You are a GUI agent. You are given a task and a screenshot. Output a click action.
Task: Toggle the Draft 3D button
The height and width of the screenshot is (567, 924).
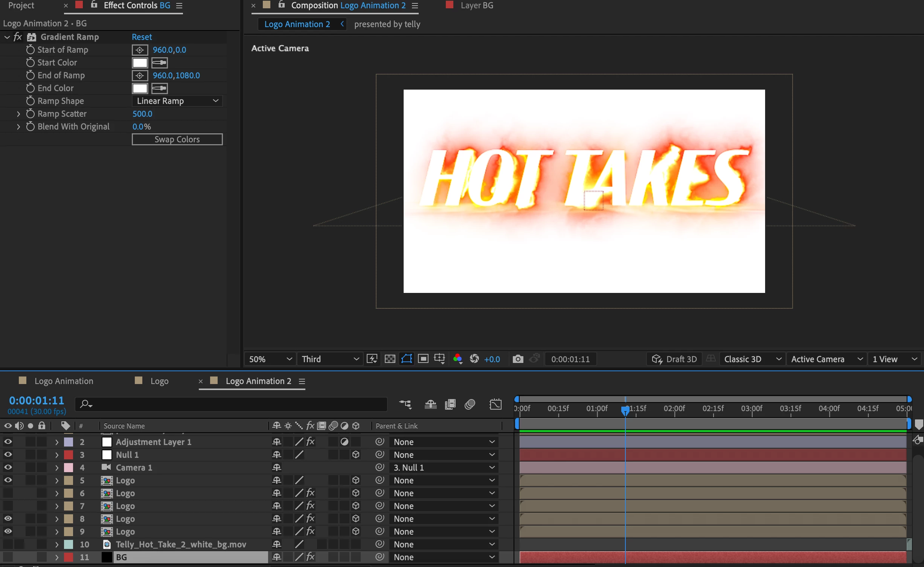coord(674,359)
